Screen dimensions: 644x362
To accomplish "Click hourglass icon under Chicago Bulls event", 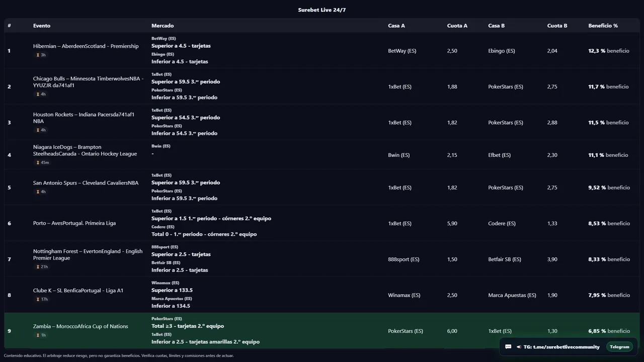I will pos(38,95).
